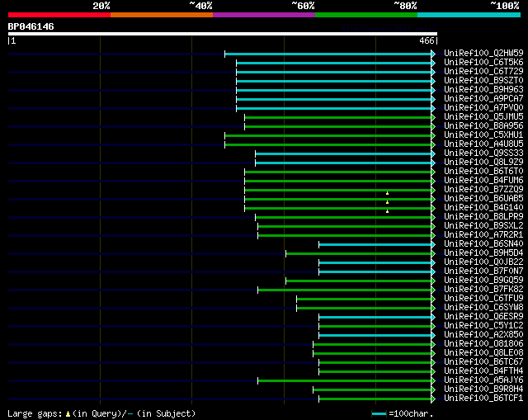Select label UniRef100_Q9SS33
Viewport: 528px width, 420px height.
click(x=483, y=153)
